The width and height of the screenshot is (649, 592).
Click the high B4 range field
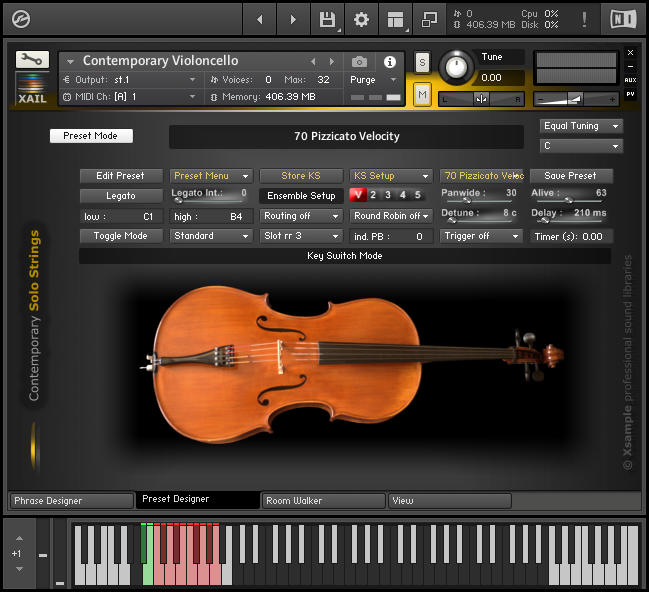pyautogui.click(x=211, y=217)
